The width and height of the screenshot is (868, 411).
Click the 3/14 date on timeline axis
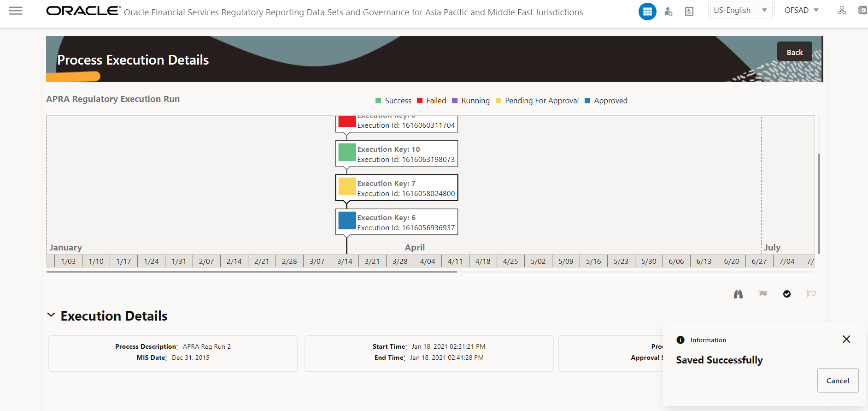click(345, 261)
